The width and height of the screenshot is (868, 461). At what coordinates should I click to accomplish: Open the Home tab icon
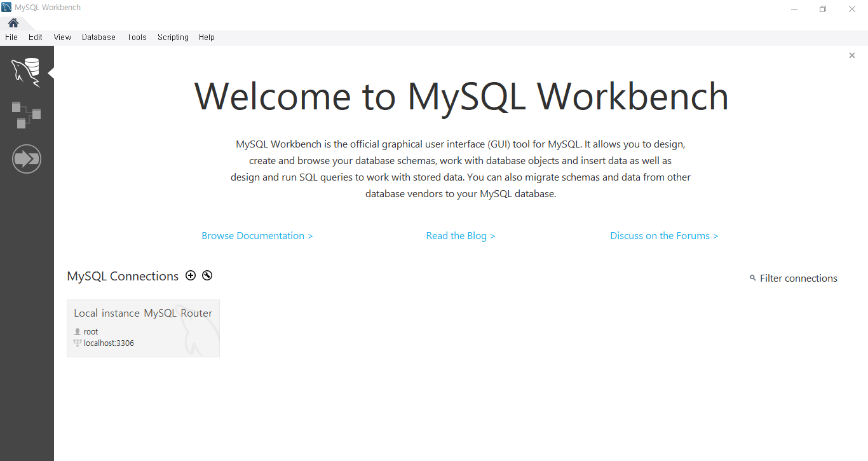click(x=13, y=23)
